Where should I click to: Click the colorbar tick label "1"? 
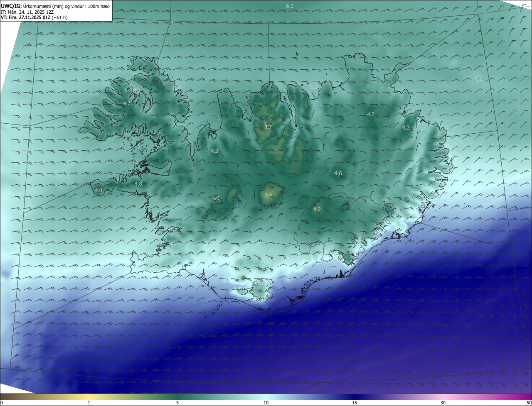[x=89, y=403]
